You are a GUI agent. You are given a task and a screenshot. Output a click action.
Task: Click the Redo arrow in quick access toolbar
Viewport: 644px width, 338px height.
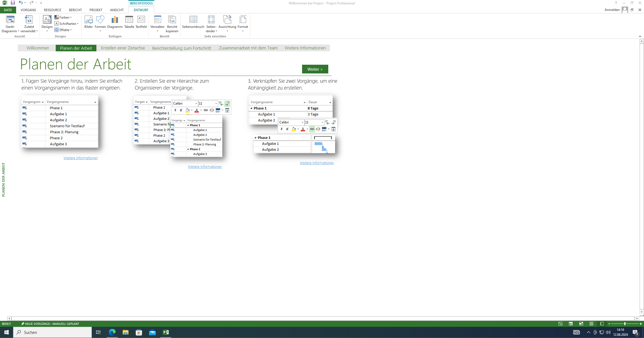[x=31, y=3]
